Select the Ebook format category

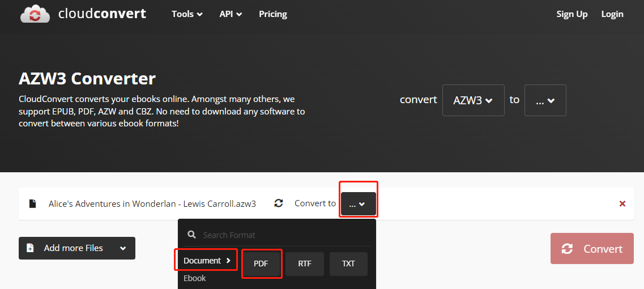(x=195, y=278)
